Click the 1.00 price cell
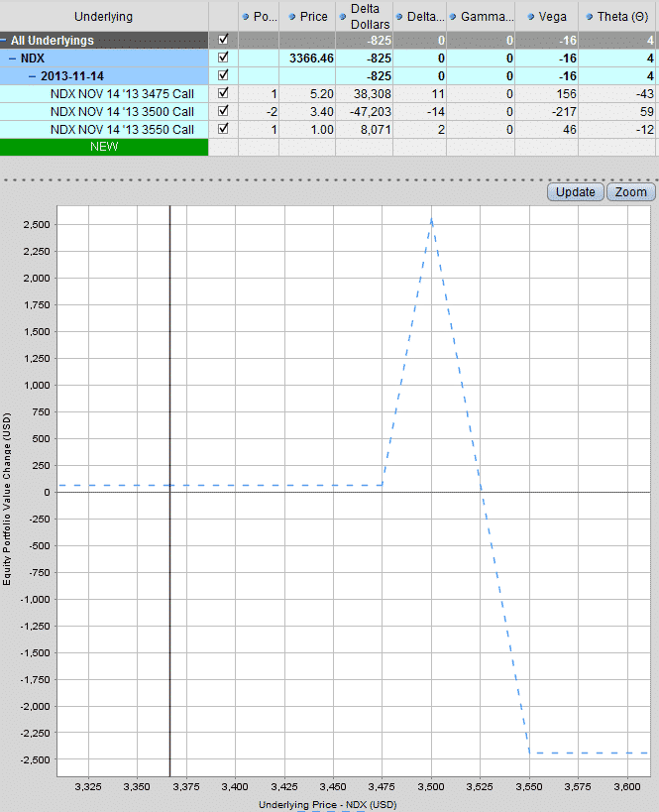Viewport: 659px width, 812px height. click(307, 130)
